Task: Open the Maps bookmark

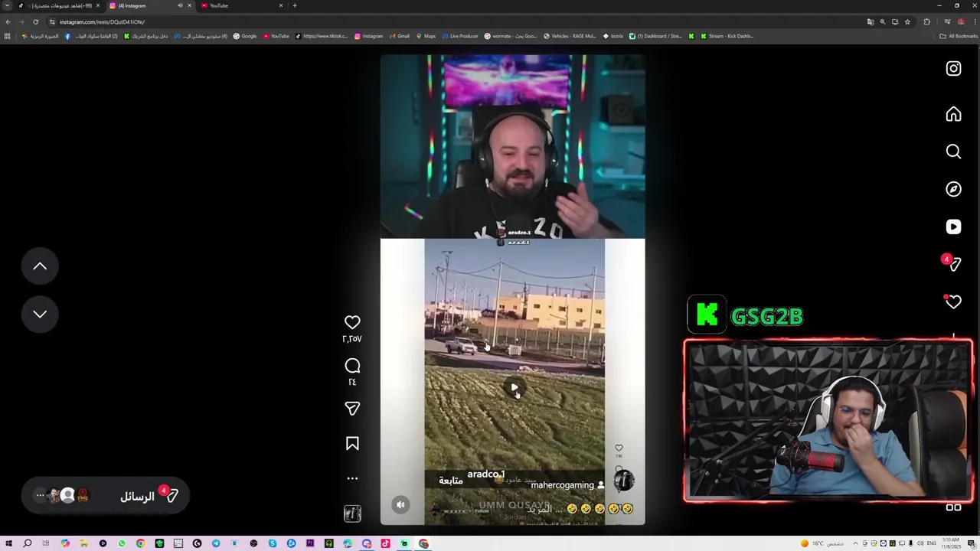Action: click(x=426, y=36)
